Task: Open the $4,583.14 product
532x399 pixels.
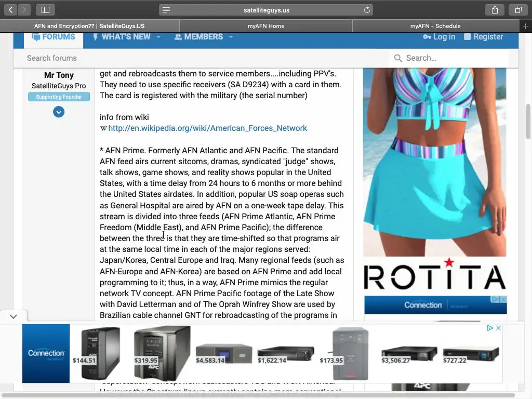Action: click(223, 354)
